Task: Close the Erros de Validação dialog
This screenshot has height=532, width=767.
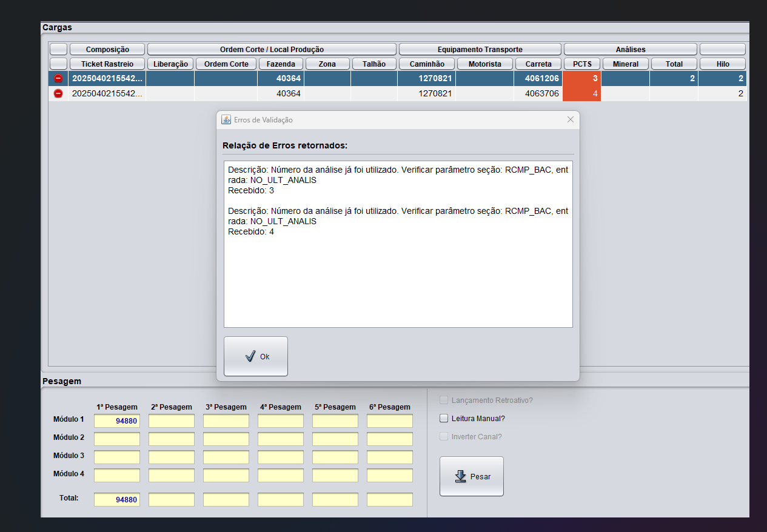Action: pos(570,119)
